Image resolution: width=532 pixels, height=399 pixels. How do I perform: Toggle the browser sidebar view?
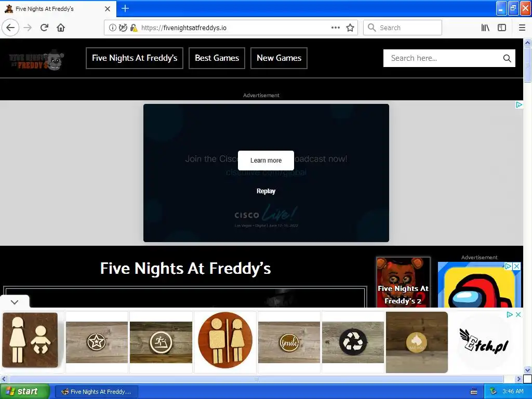point(502,28)
